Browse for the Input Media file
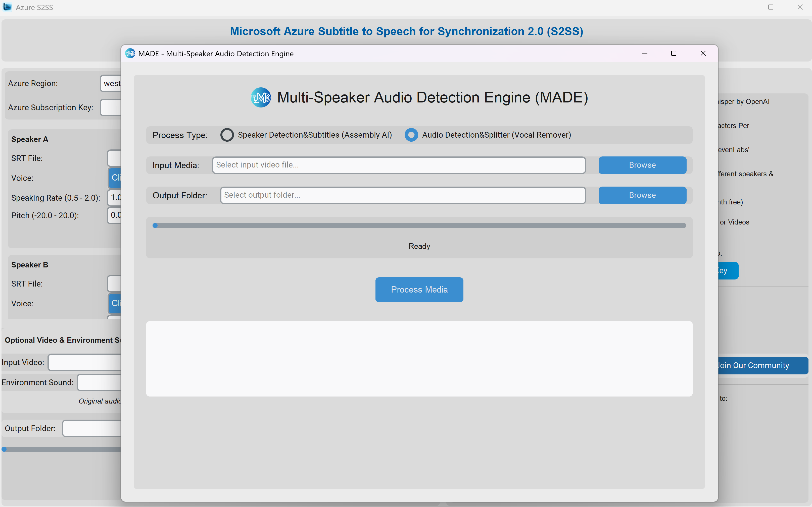This screenshot has width=812, height=507. pyautogui.click(x=642, y=165)
